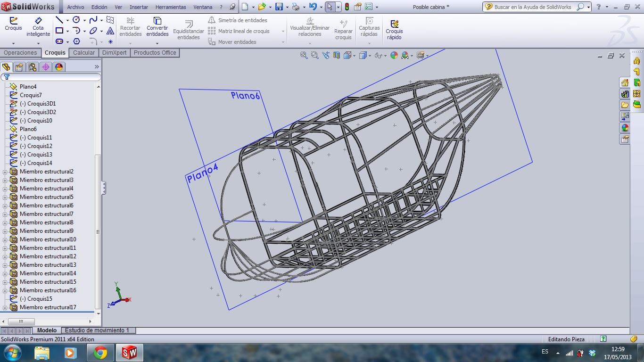Click Croquis rápido tool
The height and width of the screenshot is (362, 644).
point(394,29)
